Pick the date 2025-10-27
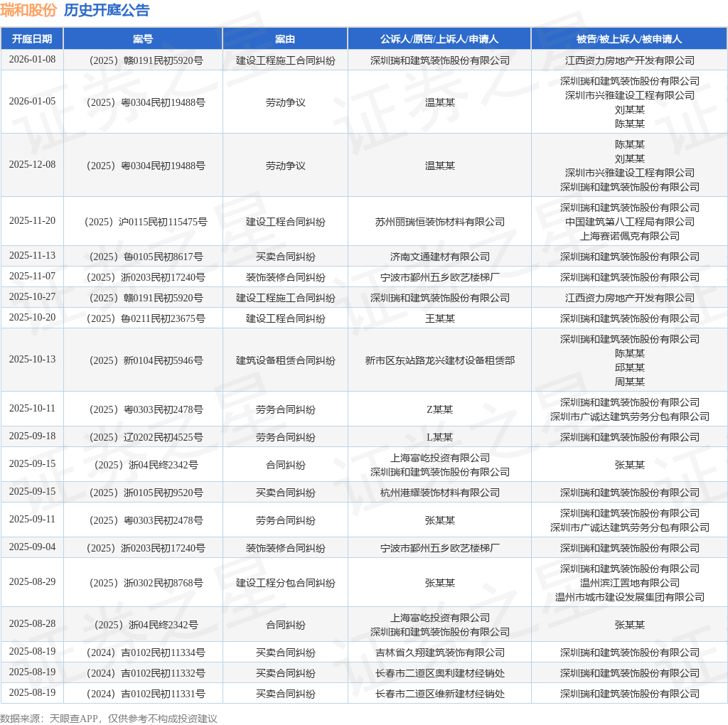728x725 pixels. [32, 296]
